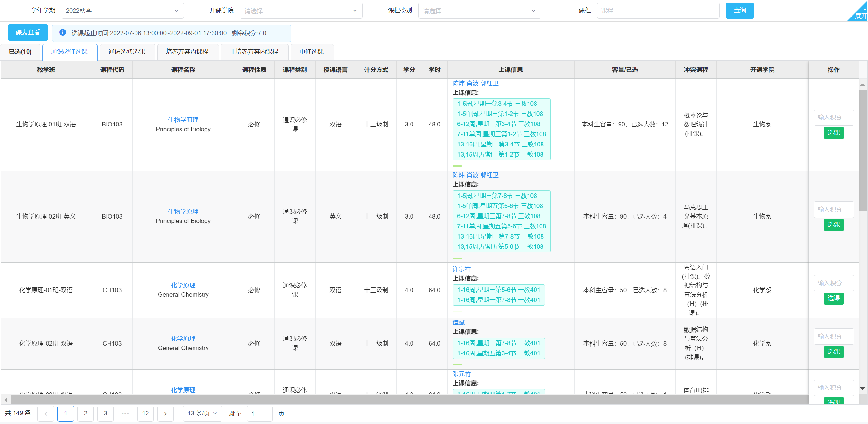The image size is (868, 424).
Task: Focus the 课程 search input field
Action: 658,10
